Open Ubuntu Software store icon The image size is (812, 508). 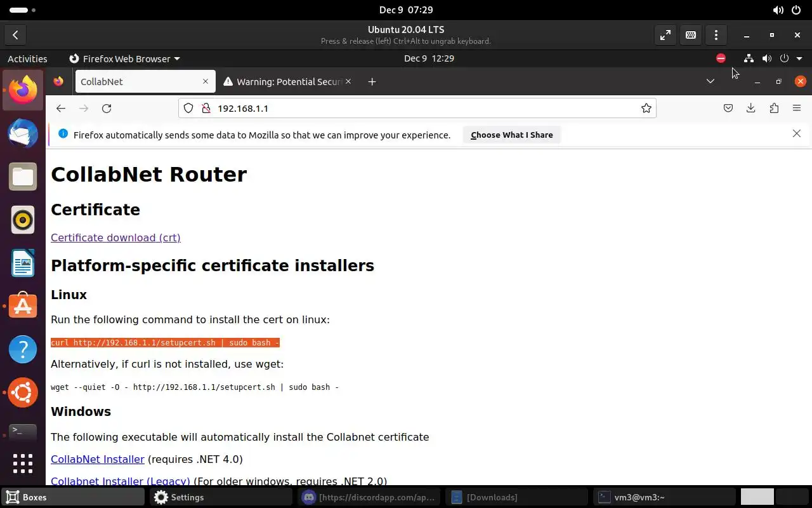(x=23, y=306)
